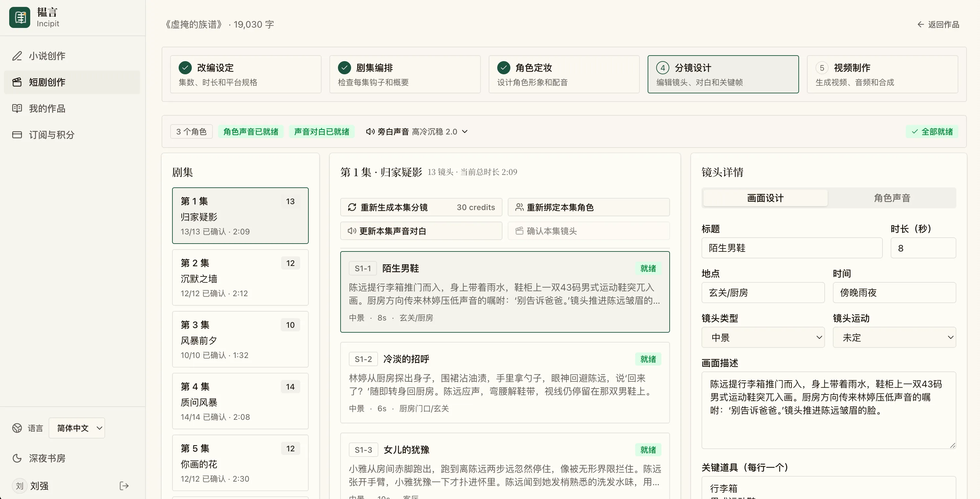
Task: Select shot S1-3 女儿的犹豫
Action: [505, 466]
